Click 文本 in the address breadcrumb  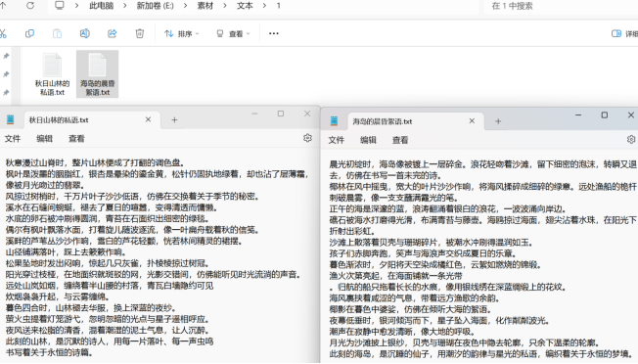(x=245, y=6)
